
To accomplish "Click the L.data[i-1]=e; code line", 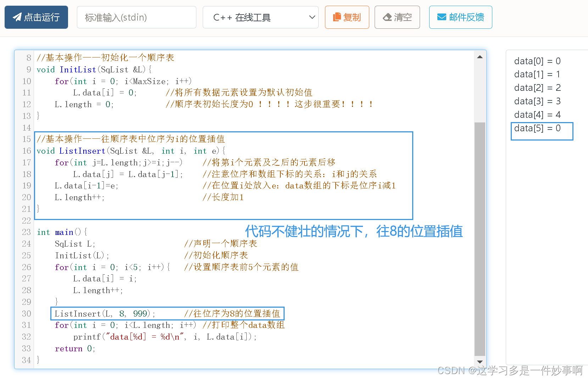I will 86,186.
